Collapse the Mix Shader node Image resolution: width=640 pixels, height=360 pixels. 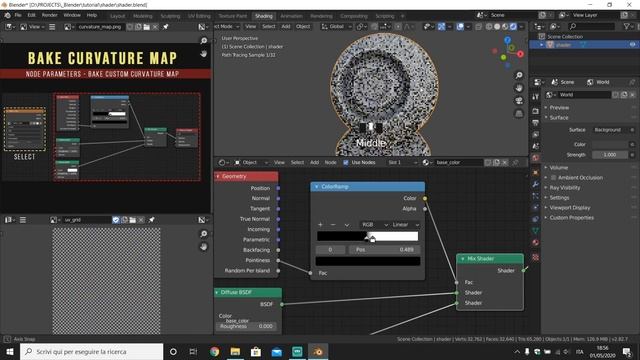pos(462,259)
